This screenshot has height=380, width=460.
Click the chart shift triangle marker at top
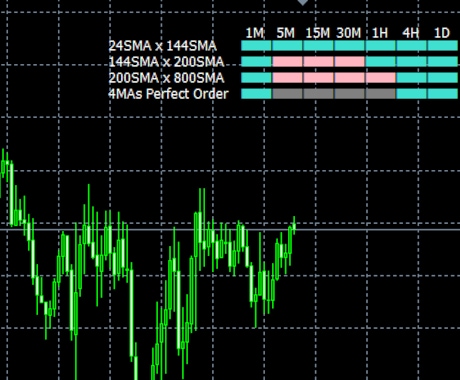pyautogui.click(x=303, y=2)
